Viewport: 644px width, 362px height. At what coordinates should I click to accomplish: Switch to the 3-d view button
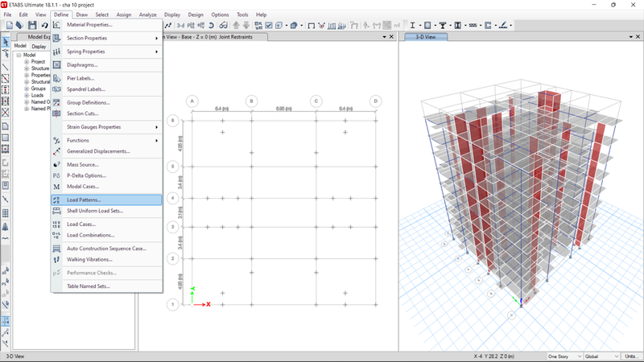180,26
